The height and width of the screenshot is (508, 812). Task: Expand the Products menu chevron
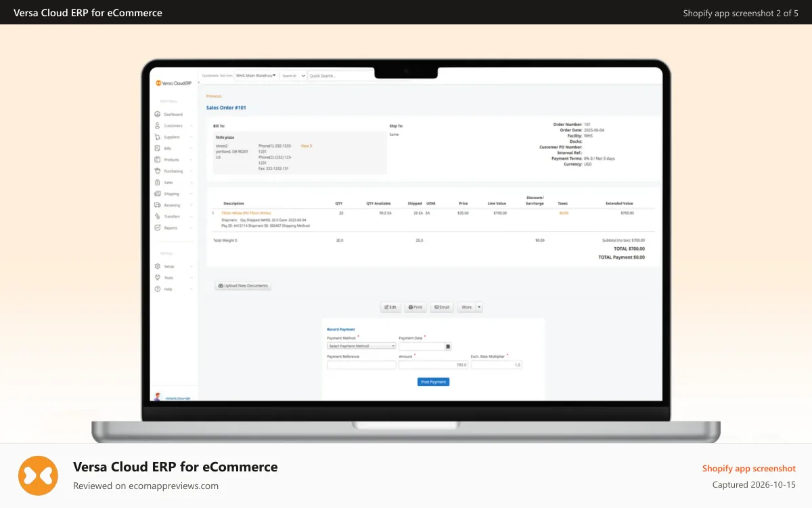(191, 160)
